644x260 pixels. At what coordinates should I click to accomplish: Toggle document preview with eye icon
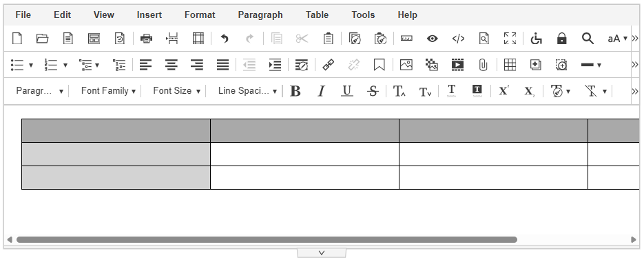[x=432, y=39]
